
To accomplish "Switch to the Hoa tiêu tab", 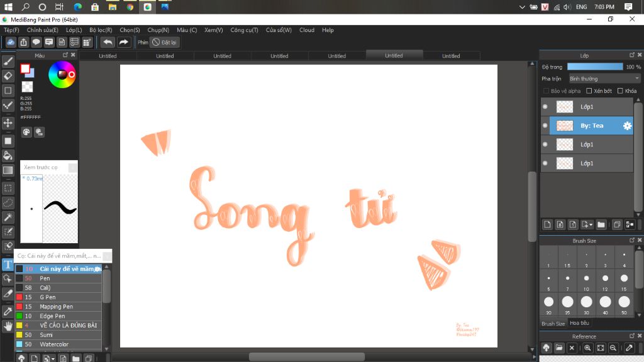I will click(x=579, y=323).
